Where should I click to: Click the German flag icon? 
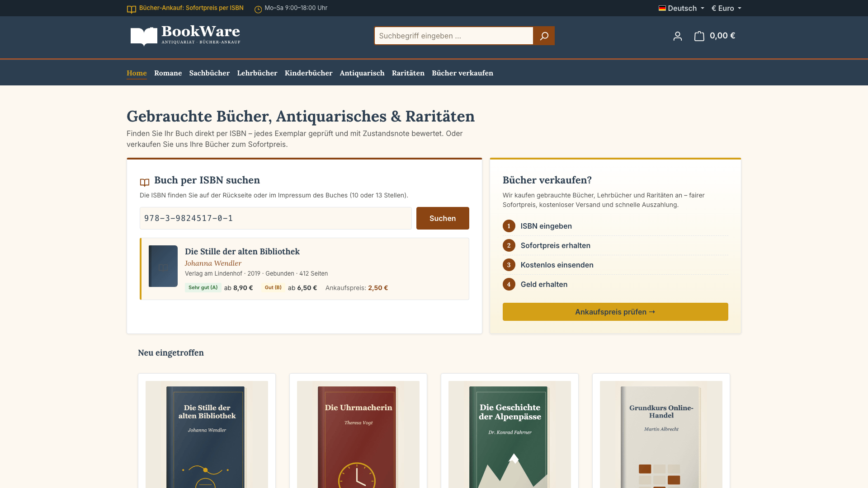click(x=662, y=8)
